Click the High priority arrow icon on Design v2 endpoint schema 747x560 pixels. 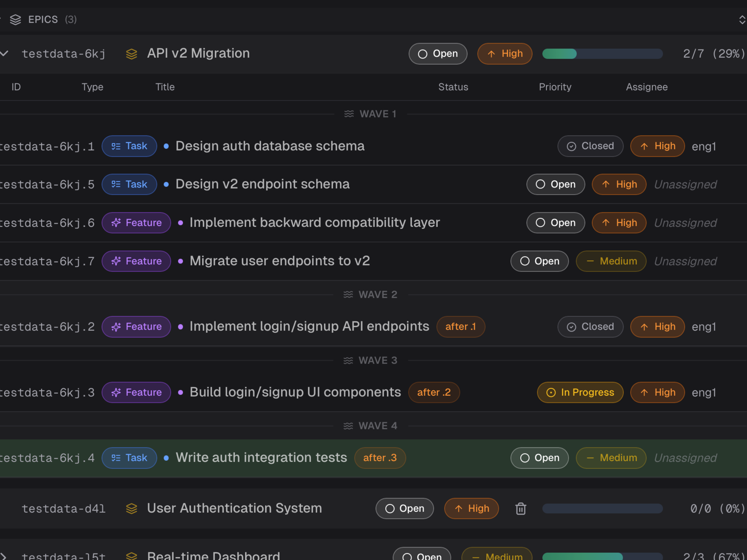click(606, 184)
